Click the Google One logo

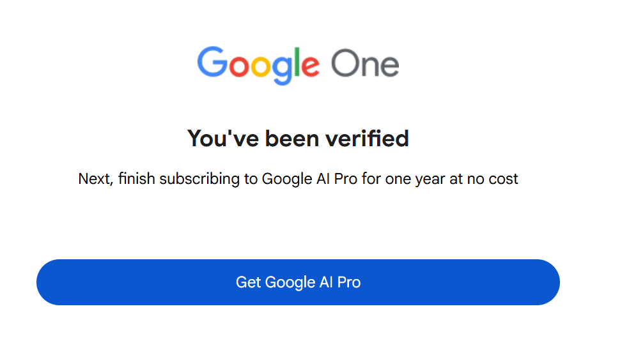coord(298,64)
